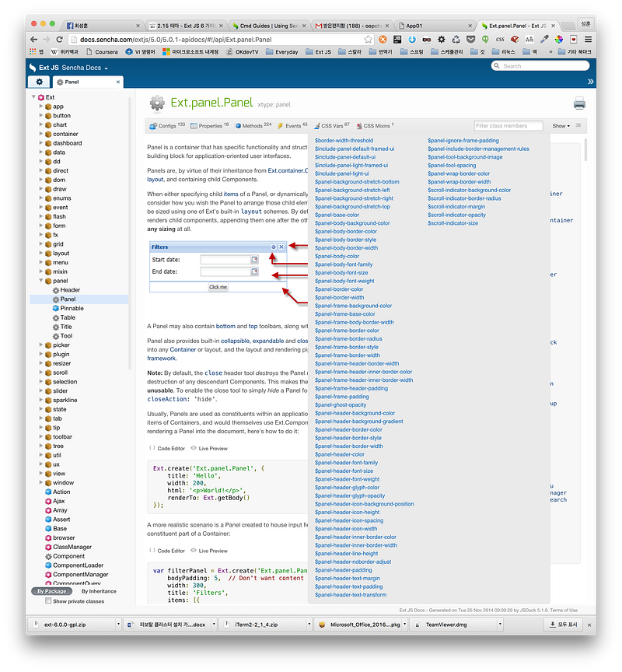Screen dimensions: 622x672
Task: Open the Methods member menu
Action: (253, 126)
